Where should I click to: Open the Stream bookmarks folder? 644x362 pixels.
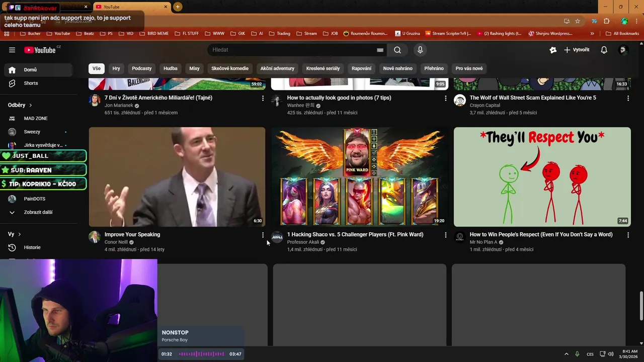coord(307,34)
